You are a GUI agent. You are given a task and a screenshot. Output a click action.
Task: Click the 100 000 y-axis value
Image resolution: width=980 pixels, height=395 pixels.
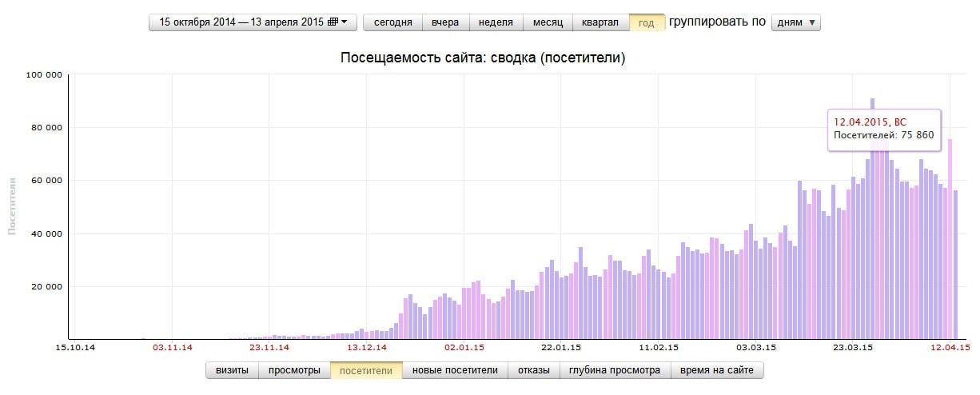(x=45, y=75)
